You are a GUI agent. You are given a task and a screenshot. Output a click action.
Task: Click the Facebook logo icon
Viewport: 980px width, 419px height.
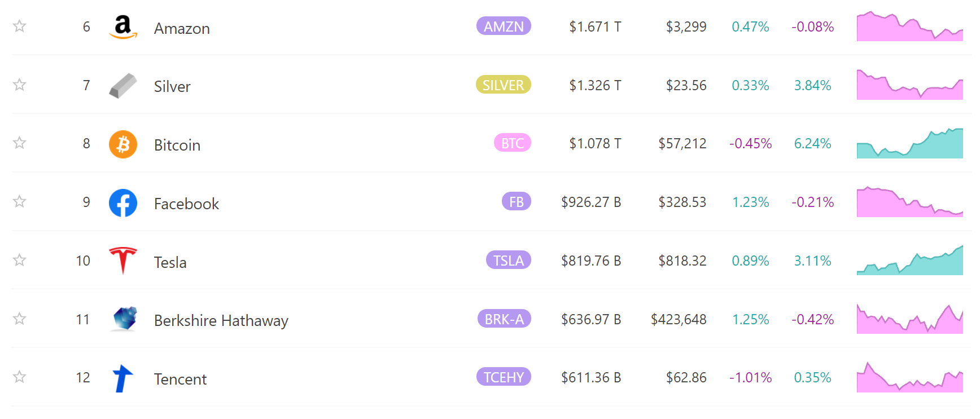123,203
